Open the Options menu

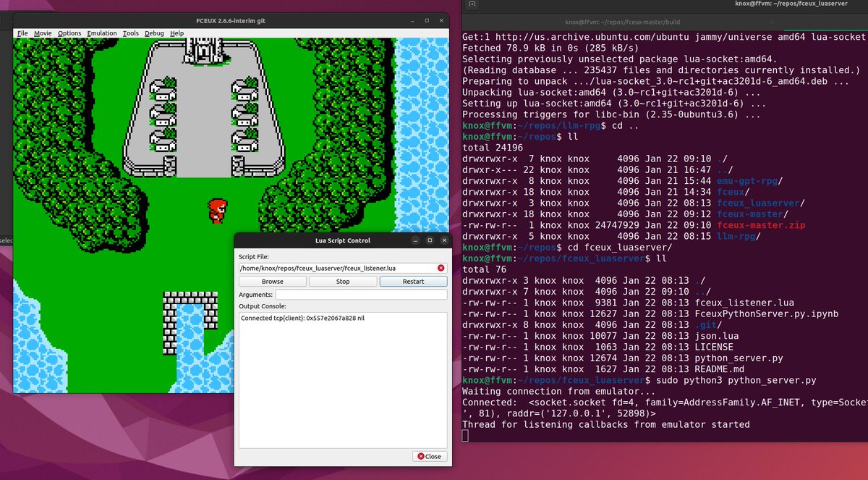tap(69, 33)
